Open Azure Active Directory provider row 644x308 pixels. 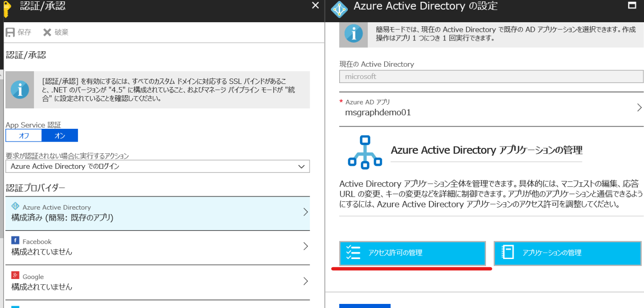(158, 213)
